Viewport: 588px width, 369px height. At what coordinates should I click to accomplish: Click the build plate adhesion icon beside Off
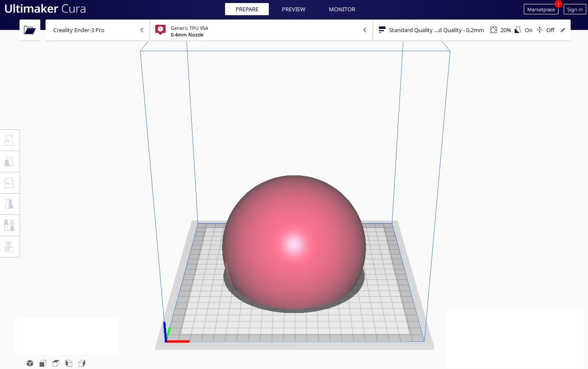point(539,30)
